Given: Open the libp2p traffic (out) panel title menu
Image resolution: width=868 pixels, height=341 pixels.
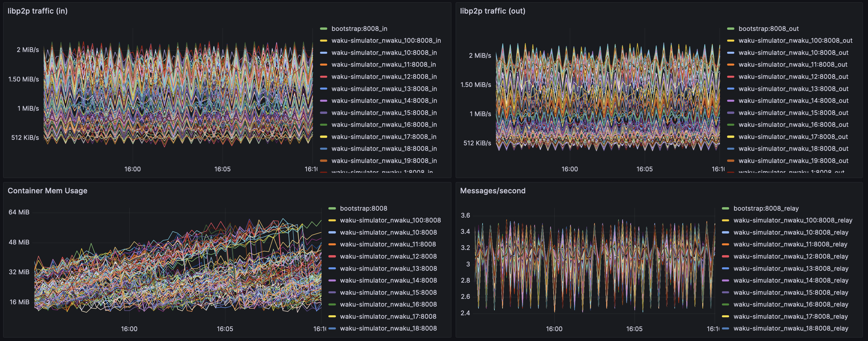Looking at the screenshot, I should click(492, 11).
